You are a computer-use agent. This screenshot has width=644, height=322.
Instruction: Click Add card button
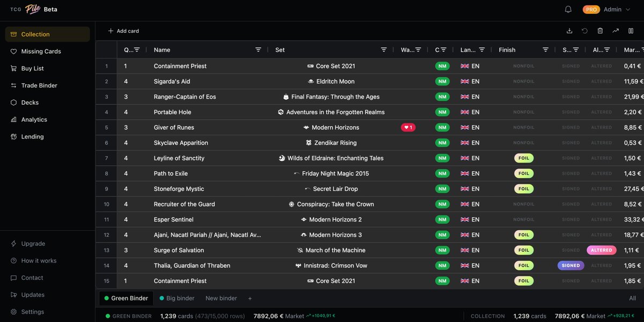[123, 31]
